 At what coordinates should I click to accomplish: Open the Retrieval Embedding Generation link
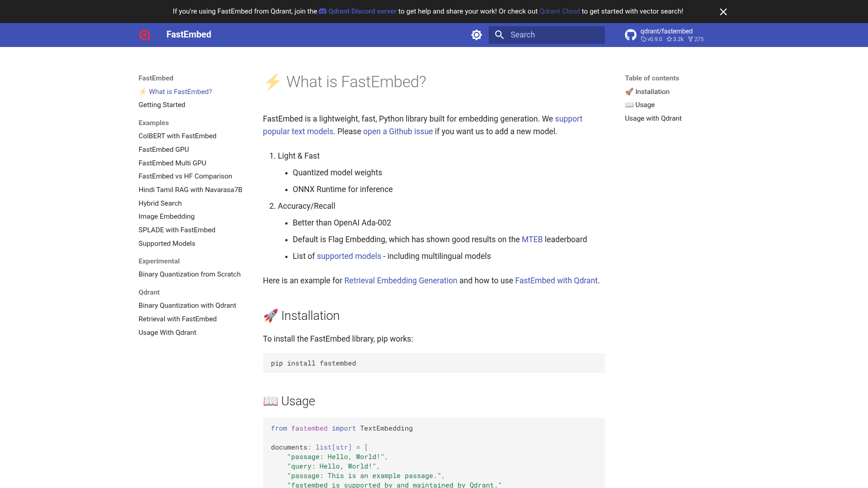(401, 281)
